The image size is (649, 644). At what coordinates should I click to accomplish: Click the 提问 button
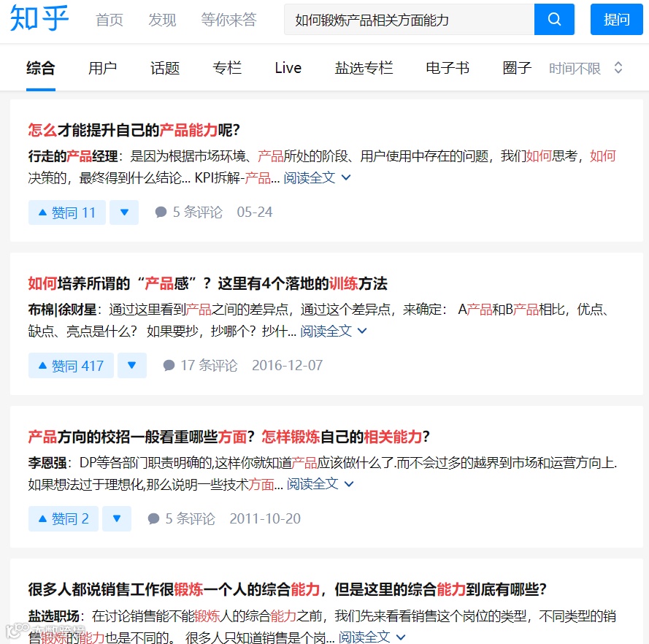pyautogui.click(x=617, y=19)
